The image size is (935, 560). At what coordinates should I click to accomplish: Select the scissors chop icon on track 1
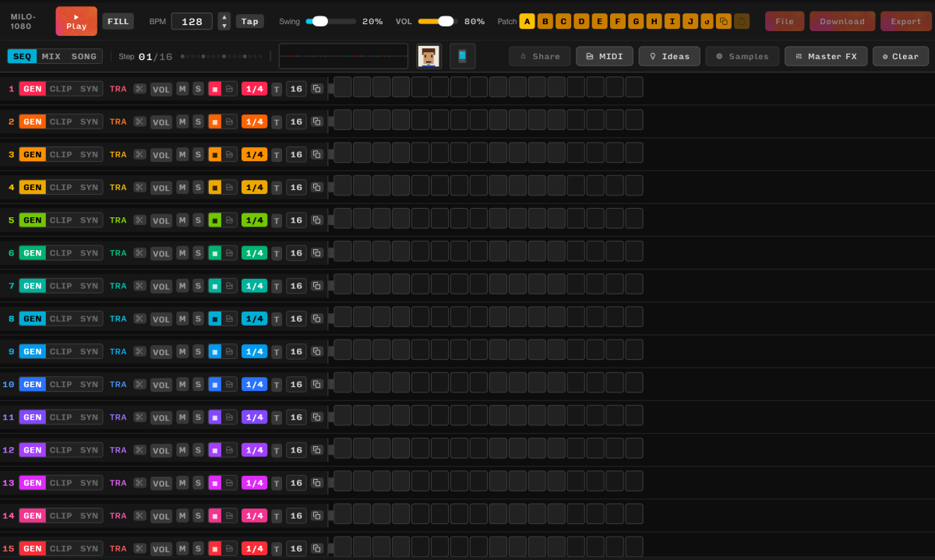(139, 89)
